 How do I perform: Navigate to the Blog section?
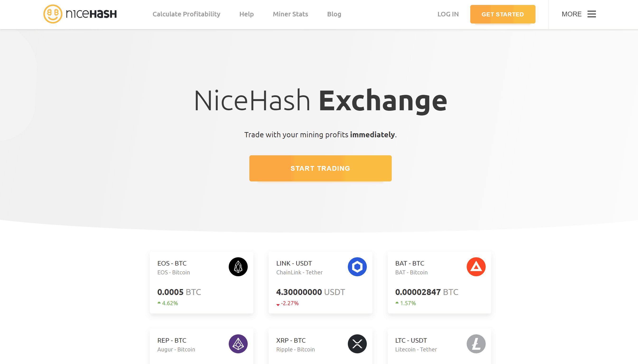334,14
